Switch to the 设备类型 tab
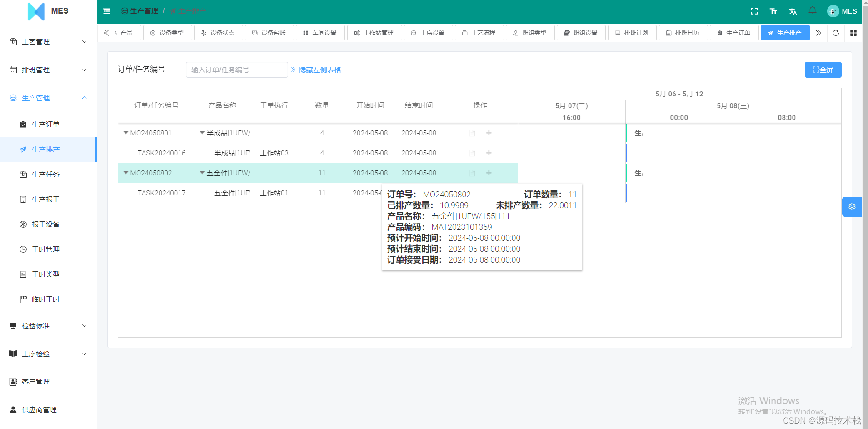Viewport: 868px width, 429px height. coord(167,33)
